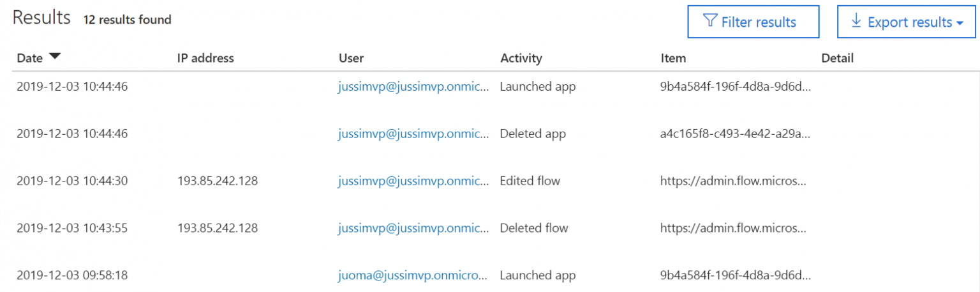Click the Detail column header
This screenshot has width=980, height=292.
pyautogui.click(x=837, y=58)
